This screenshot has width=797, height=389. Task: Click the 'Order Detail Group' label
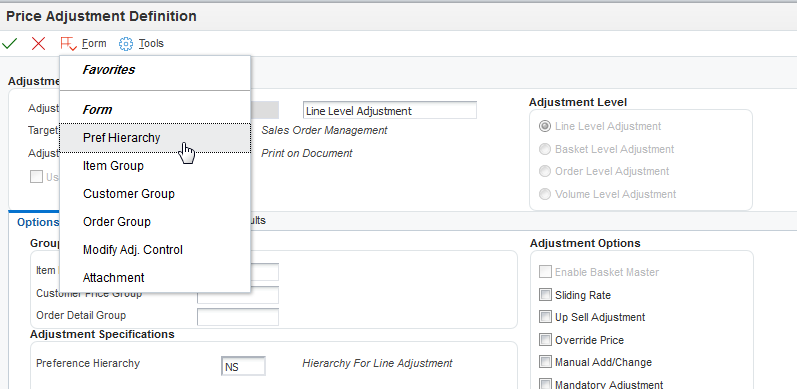[x=81, y=315]
